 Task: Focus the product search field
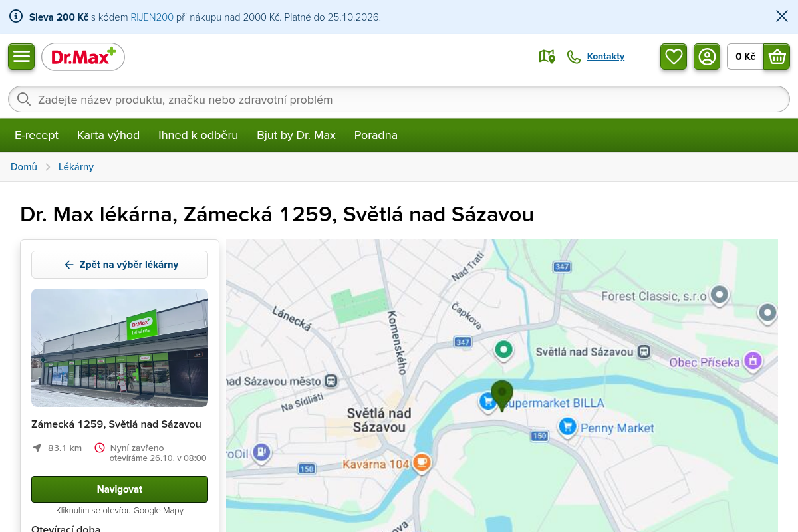(399, 100)
